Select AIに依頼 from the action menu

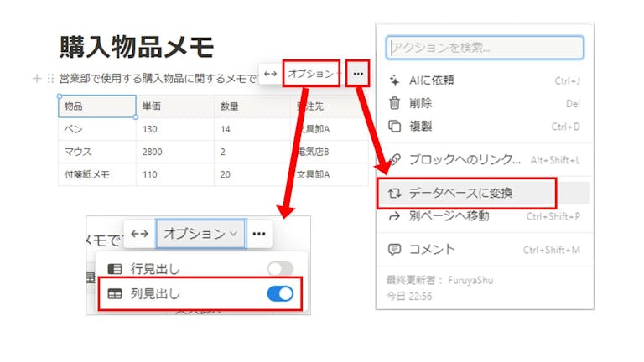pyautogui.click(x=485, y=80)
